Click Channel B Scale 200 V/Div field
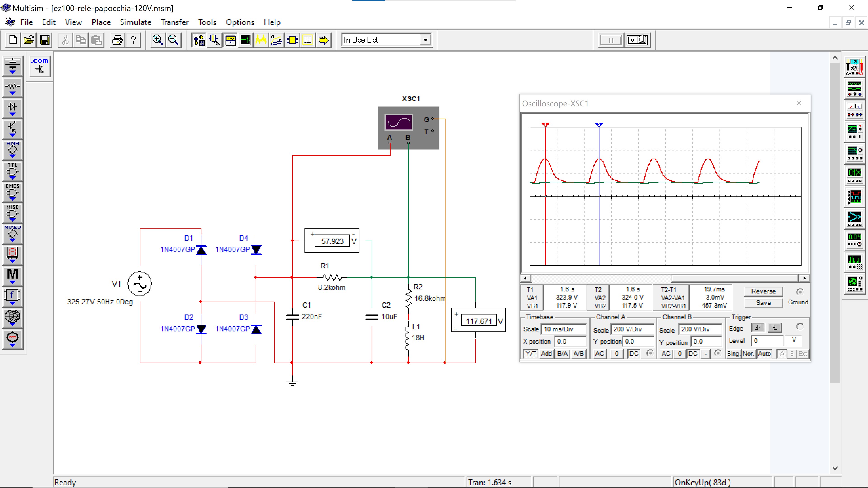868x488 pixels. tap(700, 329)
